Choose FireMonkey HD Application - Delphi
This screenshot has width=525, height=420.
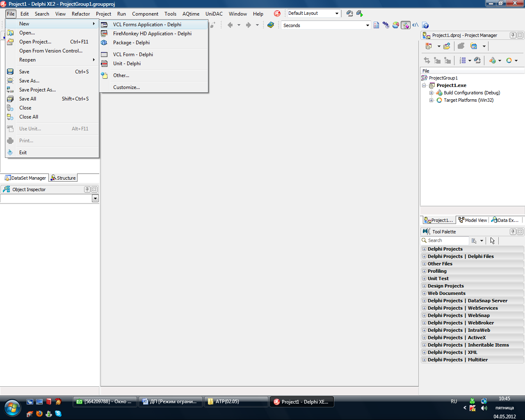click(x=154, y=34)
